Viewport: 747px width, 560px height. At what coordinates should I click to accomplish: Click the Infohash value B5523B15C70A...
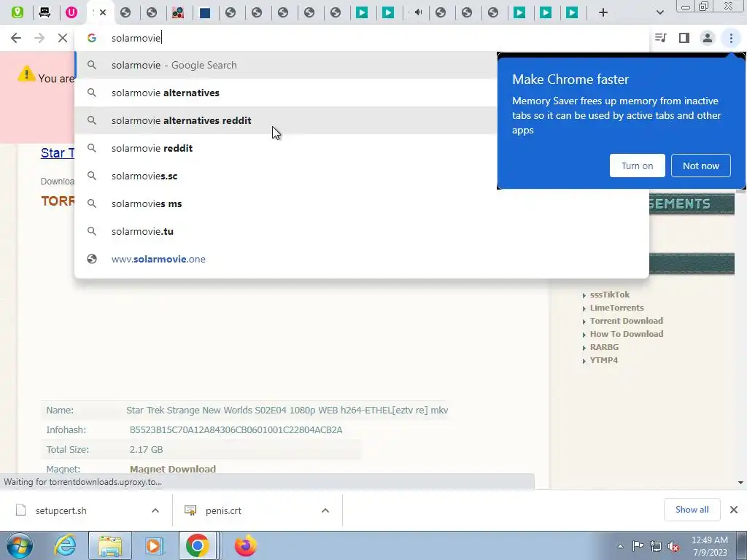236,430
